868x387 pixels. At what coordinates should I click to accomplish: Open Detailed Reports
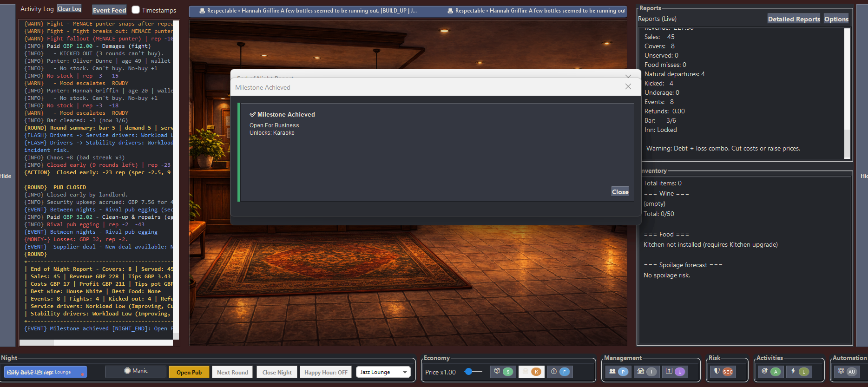click(x=794, y=19)
